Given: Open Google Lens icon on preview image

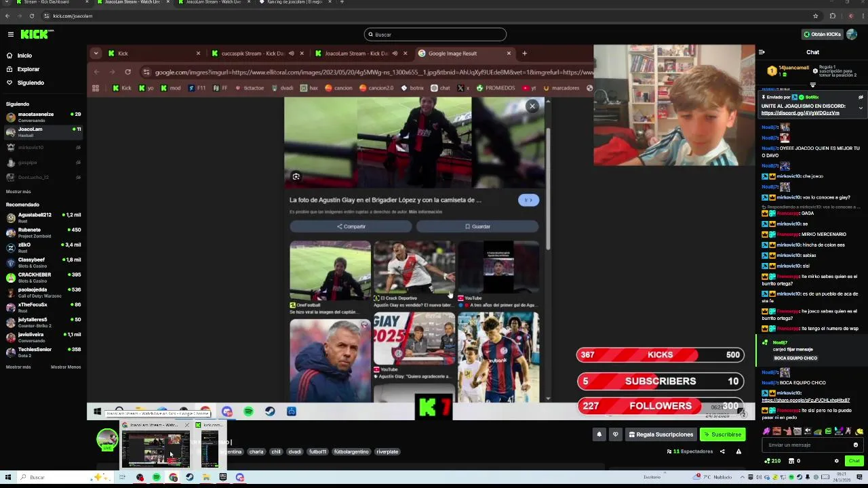Looking at the screenshot, I should [296, 177].
